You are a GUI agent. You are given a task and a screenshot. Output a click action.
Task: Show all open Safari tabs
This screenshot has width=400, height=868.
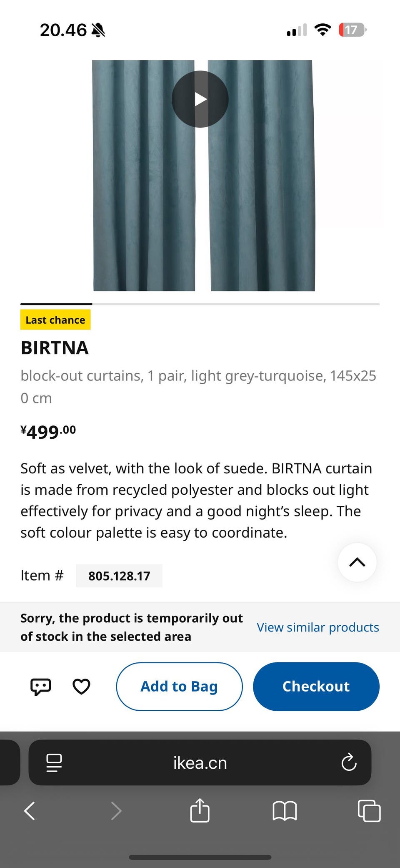(369, 811)
